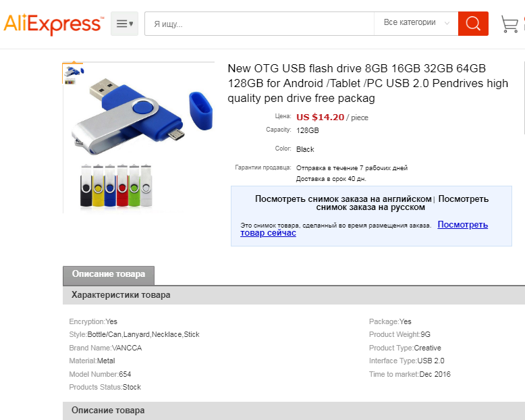Open the hamburger categories menu

tap(125, 24)
